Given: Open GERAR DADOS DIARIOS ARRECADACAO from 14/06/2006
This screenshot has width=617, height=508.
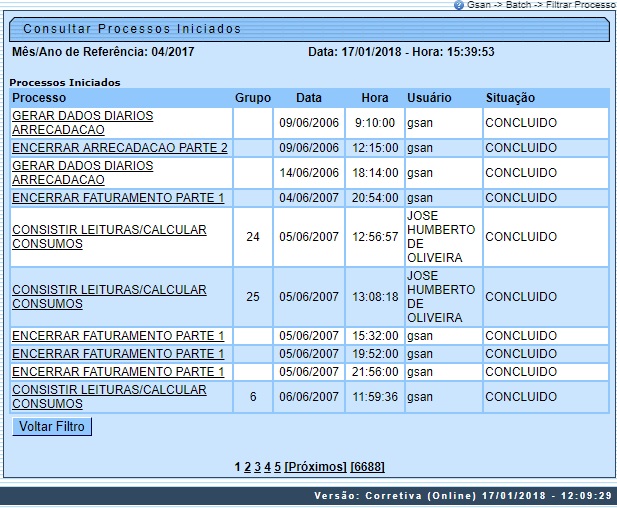Looking at the screenshot, I should coord(83,172).
